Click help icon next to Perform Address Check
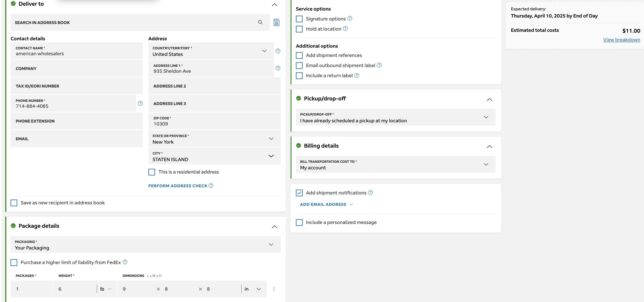Viewport: 644px width, 302px height. point(211,186)
